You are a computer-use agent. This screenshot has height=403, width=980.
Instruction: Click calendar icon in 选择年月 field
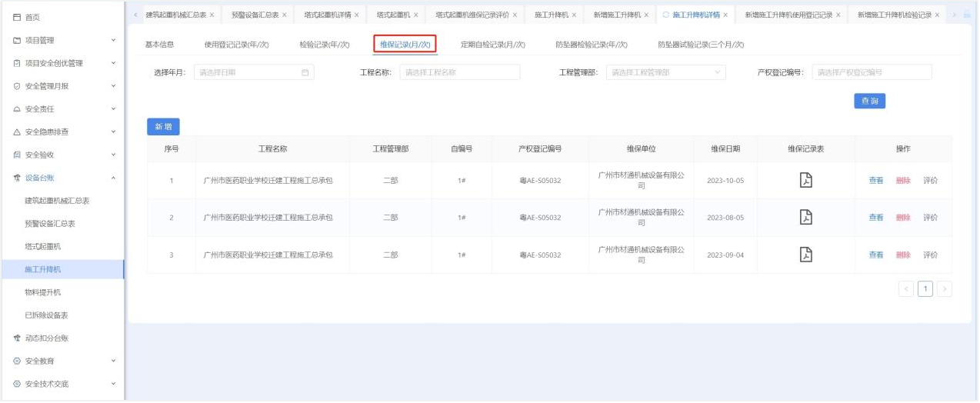(x=305, y=72)
